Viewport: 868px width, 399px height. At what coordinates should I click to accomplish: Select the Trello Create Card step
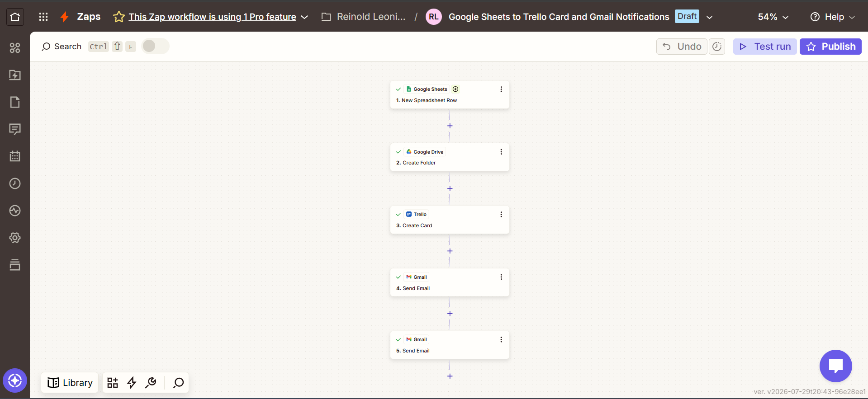(450, 220)
